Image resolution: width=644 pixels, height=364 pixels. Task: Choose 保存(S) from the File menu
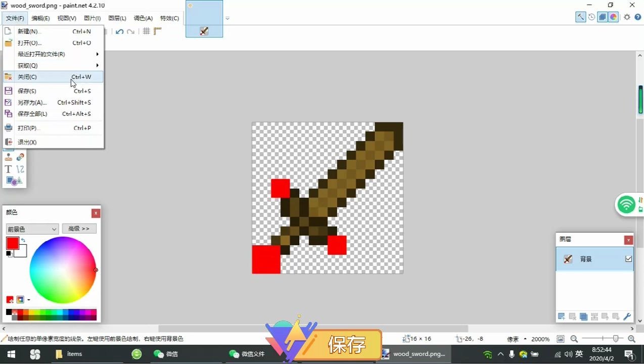(x=53, y=91)
